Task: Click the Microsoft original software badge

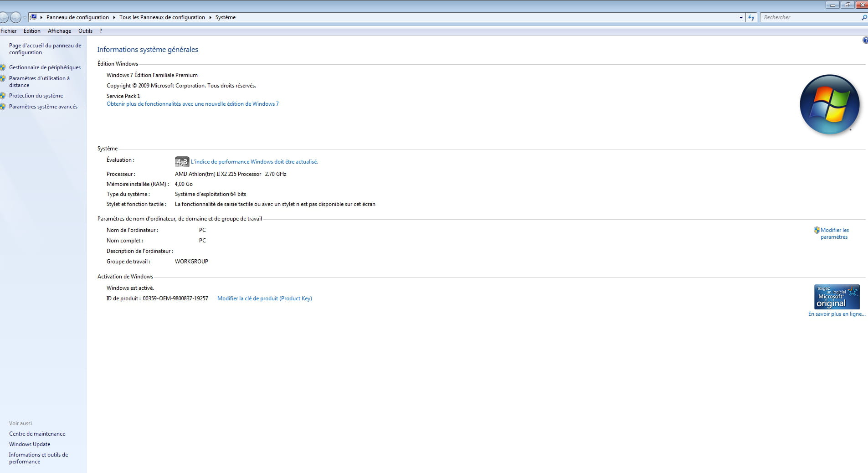Action: tap(837, 297)
